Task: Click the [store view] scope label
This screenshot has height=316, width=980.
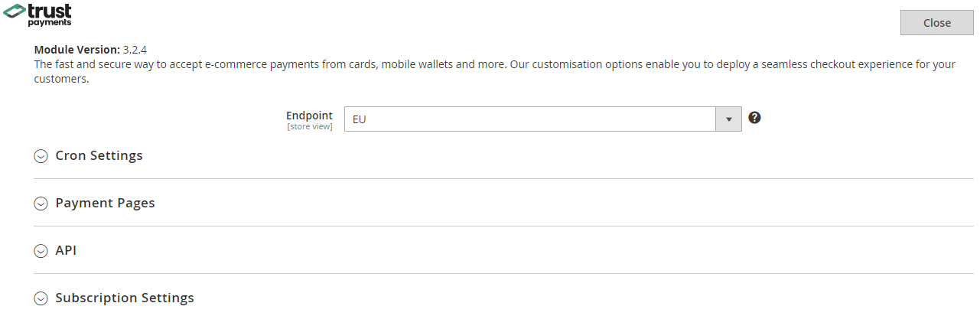Action: [x=310, y=127]
